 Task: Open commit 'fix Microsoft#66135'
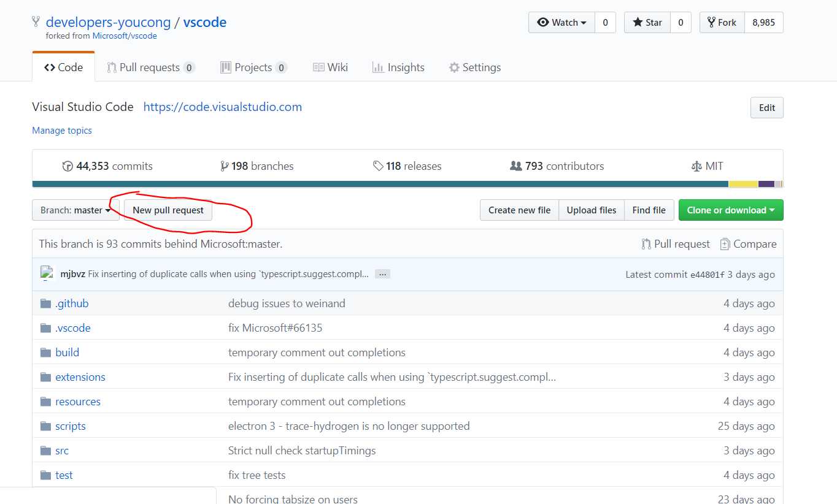tap(275, 328)
